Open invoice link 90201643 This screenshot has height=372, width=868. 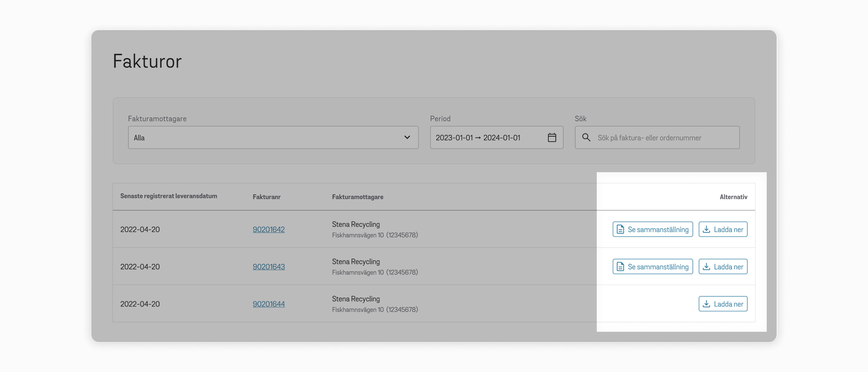click(269, 266)
